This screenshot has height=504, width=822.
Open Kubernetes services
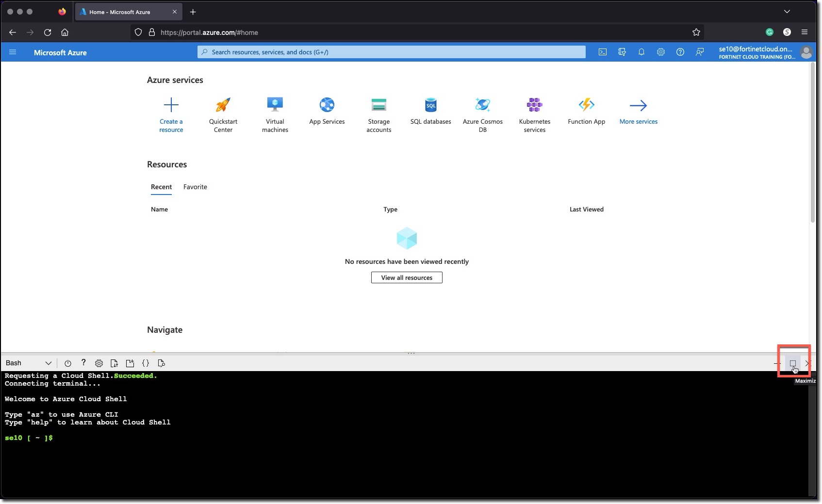(535, 115)
